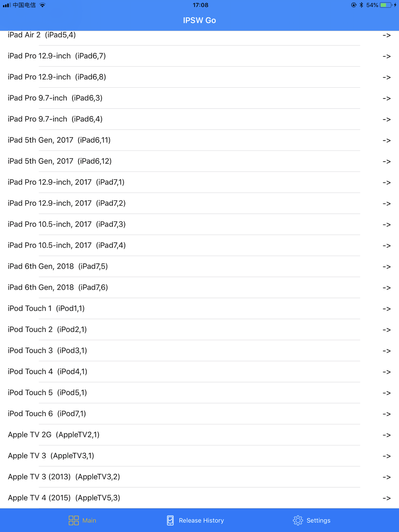Screen dimensions: 399x532
Task: Tap the Wi-Fi icon in status bar
Action: 43,5
